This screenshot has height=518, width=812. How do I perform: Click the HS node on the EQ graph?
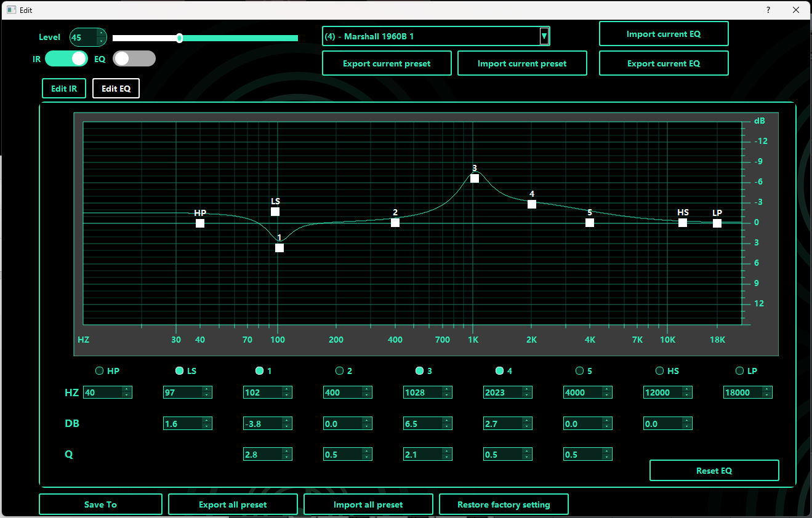(x=683, y=223)
